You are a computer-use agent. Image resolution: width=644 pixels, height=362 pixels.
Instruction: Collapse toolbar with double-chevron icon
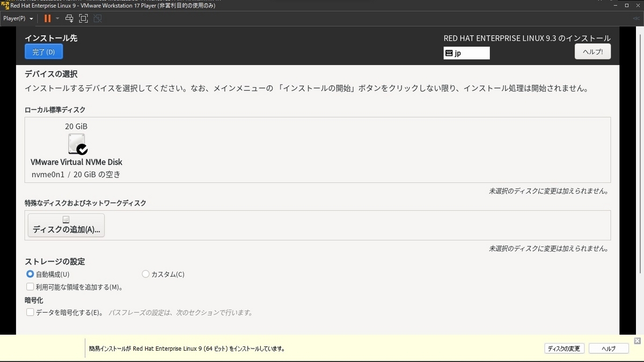[x=636, y=18]
